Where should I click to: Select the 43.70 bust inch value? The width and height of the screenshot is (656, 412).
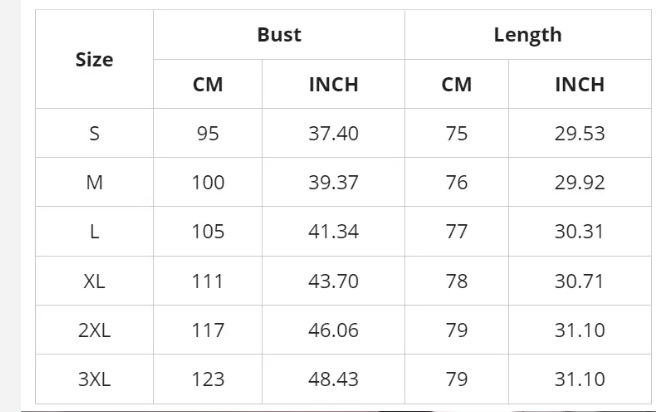click(333, 281)
